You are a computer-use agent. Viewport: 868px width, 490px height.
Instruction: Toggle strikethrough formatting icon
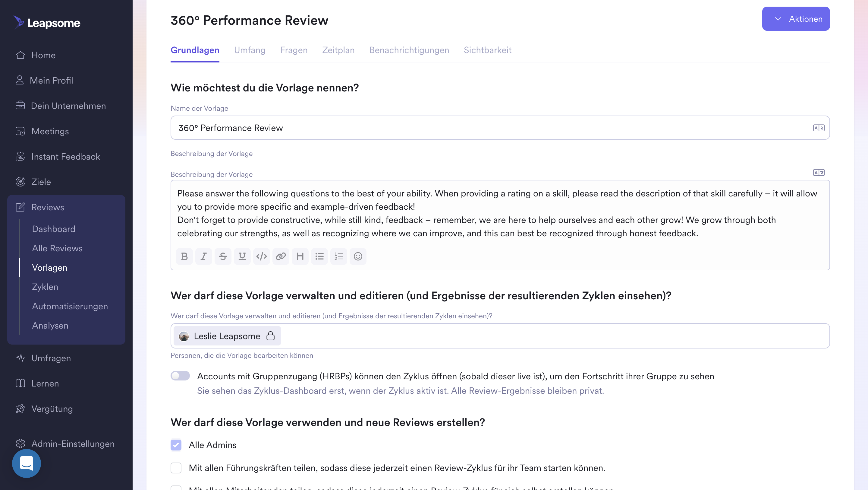click(x=223, y=256)
